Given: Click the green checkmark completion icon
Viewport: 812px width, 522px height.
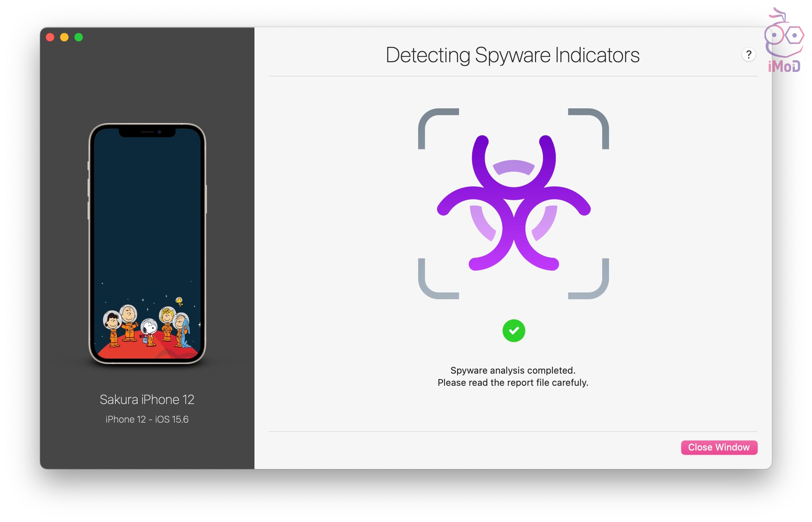Looking at the screenshot, I should pos(514,330).
